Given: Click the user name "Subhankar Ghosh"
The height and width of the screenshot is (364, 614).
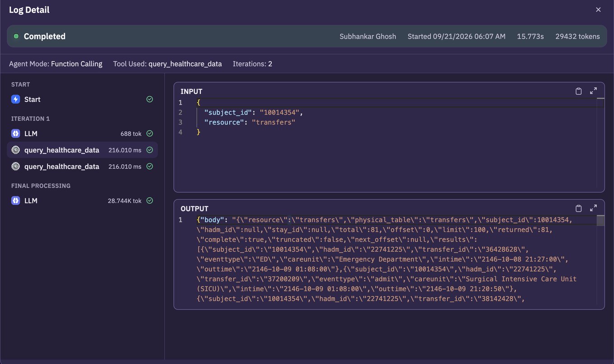Looking at the screenshot, I should tap(368, 37).
